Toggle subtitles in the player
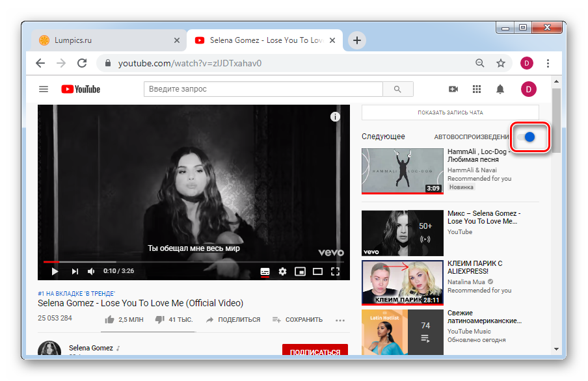This screenshot has width=588, height=381. click(265, 271)
